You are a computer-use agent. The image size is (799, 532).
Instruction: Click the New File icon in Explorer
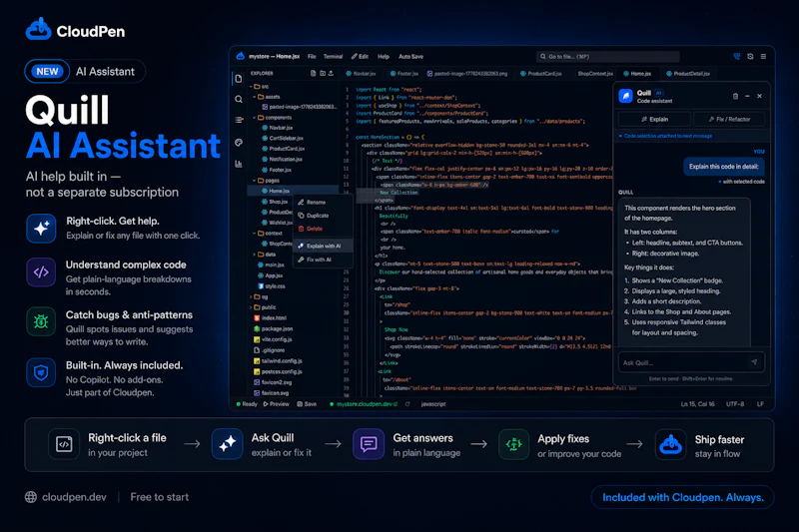(314, 73)
